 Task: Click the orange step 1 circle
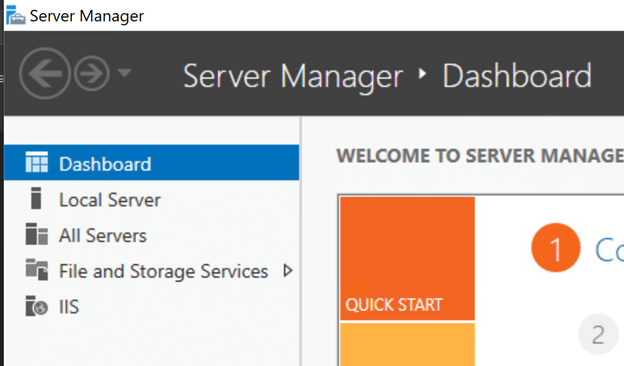coord(556,248)
